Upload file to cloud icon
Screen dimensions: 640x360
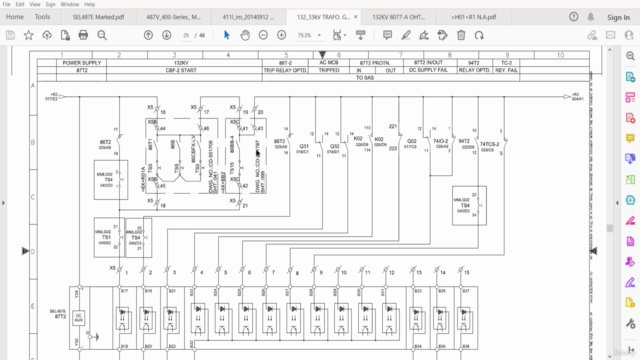(x=47, y=35)
